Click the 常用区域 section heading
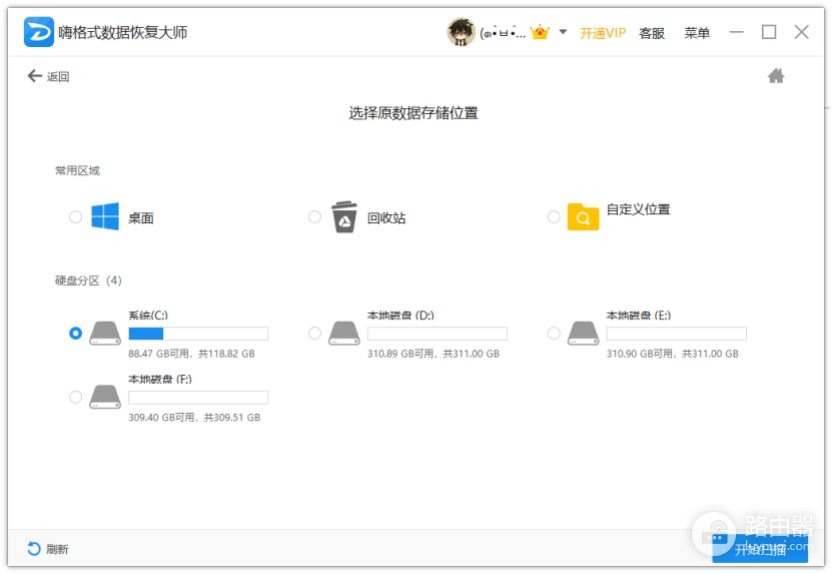 coord(77,170)
